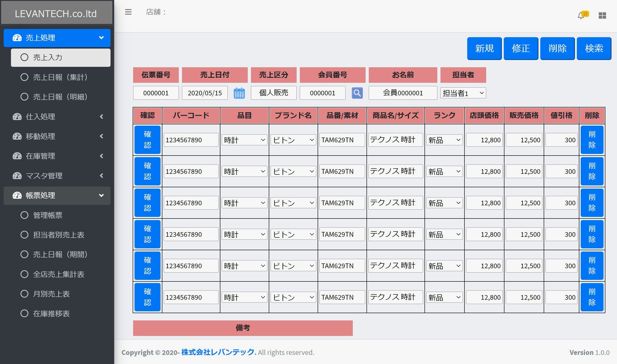Screen dimensions: 617x364
Task: Click the 新規 button
Action: [484, 48]
